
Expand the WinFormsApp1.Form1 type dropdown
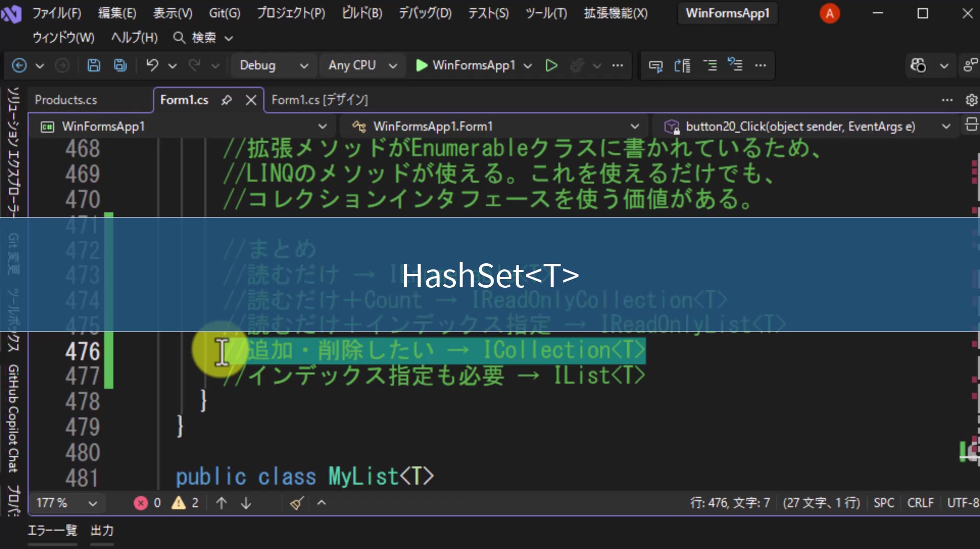[x=495, y=126]
